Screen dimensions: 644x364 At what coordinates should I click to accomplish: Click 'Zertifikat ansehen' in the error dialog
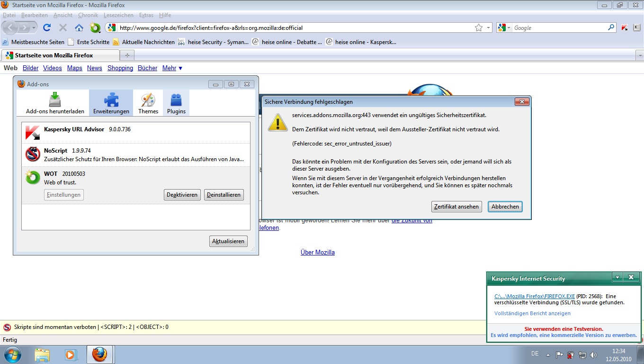pyautogui.click(x=457, y=207)
